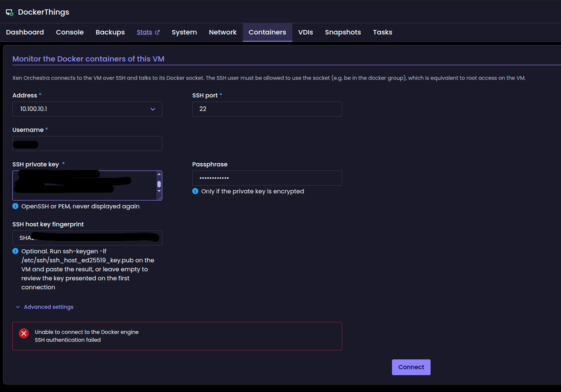
Task: Click the private key textarea scrollbar thumb
Action: [159, 184]
